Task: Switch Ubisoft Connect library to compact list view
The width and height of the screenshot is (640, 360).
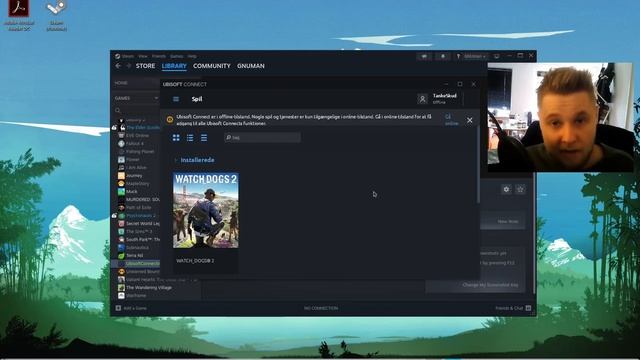Action: click(x=204, y=138)
